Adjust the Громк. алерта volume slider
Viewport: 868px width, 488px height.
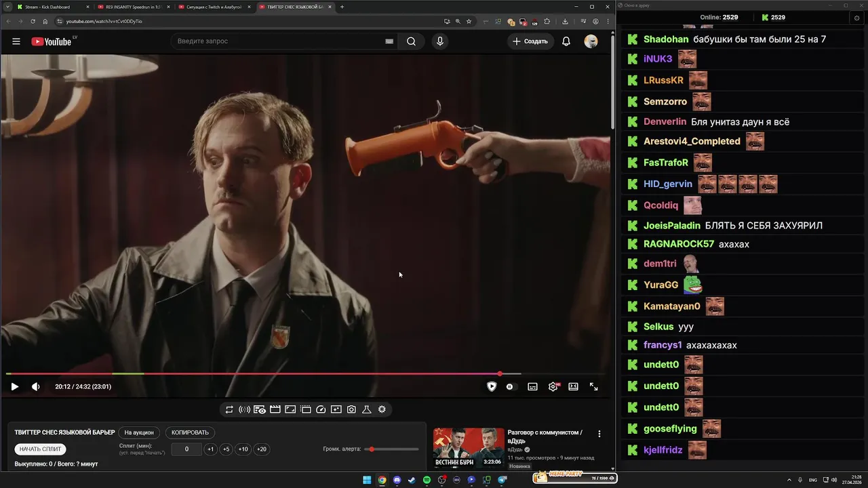click(x=391, y=449)
